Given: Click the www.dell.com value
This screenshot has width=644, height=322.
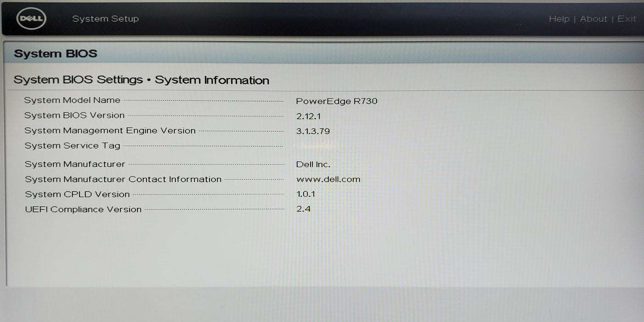Looking at the screenshot, I should click(x=328, y=179).
